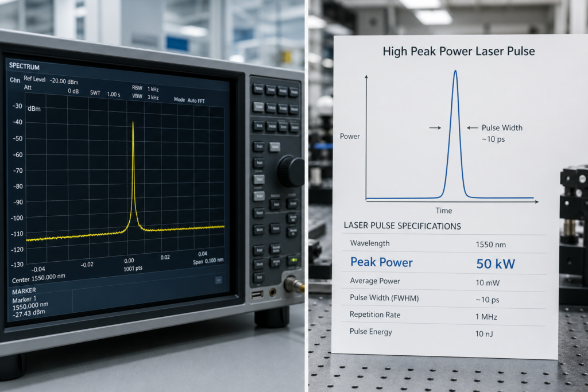
Task: Click the Pulse Width (FWHM) row label
Action: 384,298
